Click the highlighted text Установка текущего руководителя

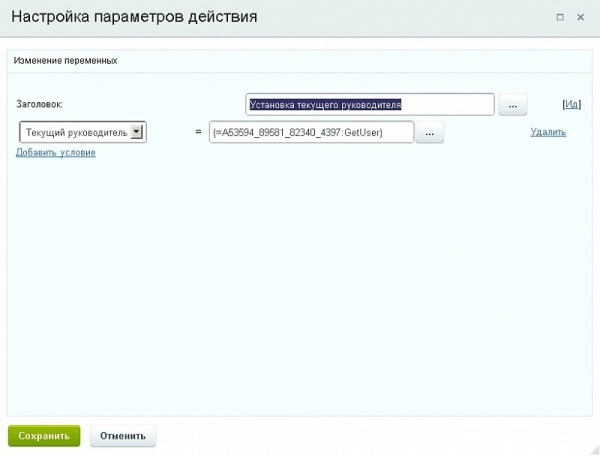325,104
